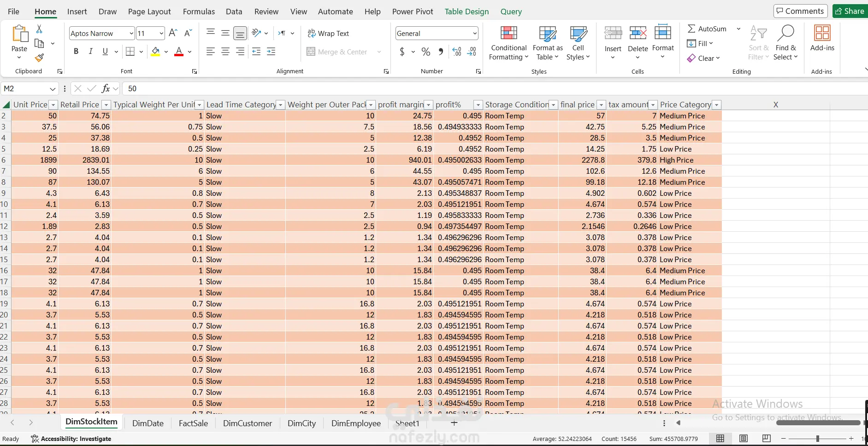Image resolution: width=868 pixels, height=446 pixels.
Task: Click the Comments button
Action: pos(800,11)
